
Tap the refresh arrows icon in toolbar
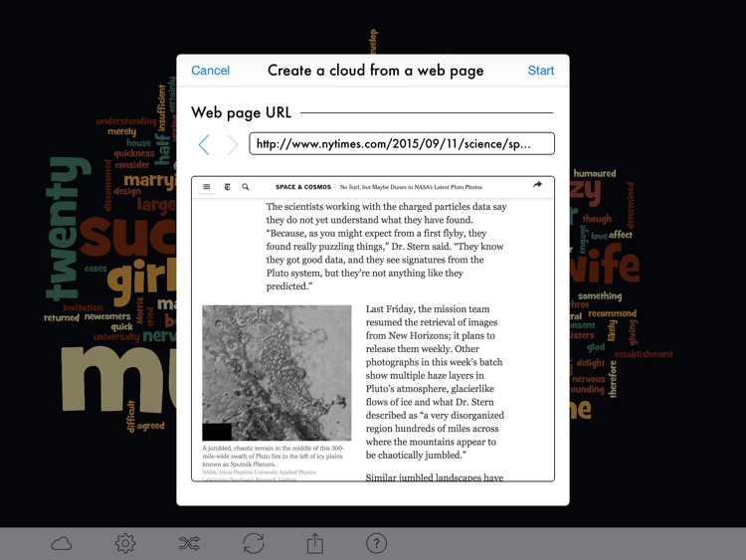click(x=253, y=543)
